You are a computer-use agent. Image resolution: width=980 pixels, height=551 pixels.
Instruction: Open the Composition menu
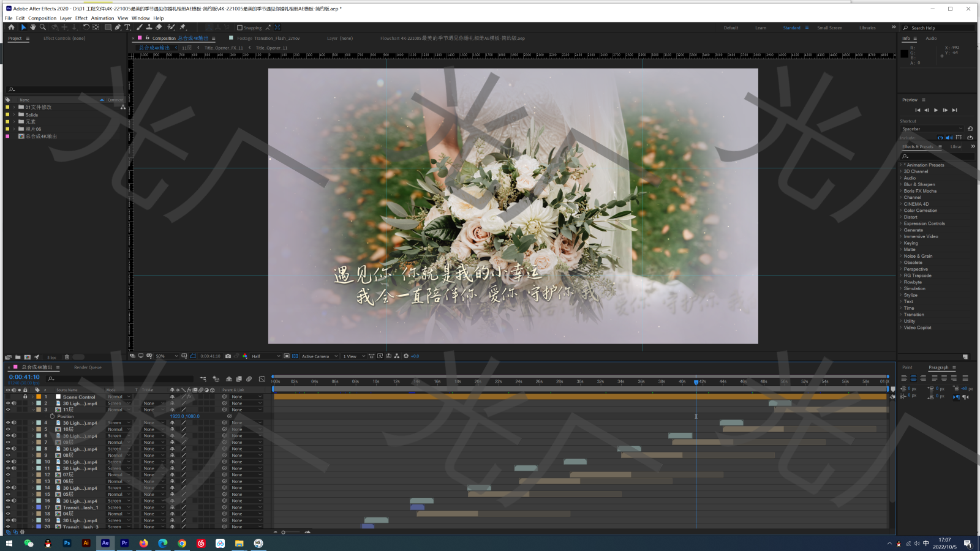tap(42, 18)
